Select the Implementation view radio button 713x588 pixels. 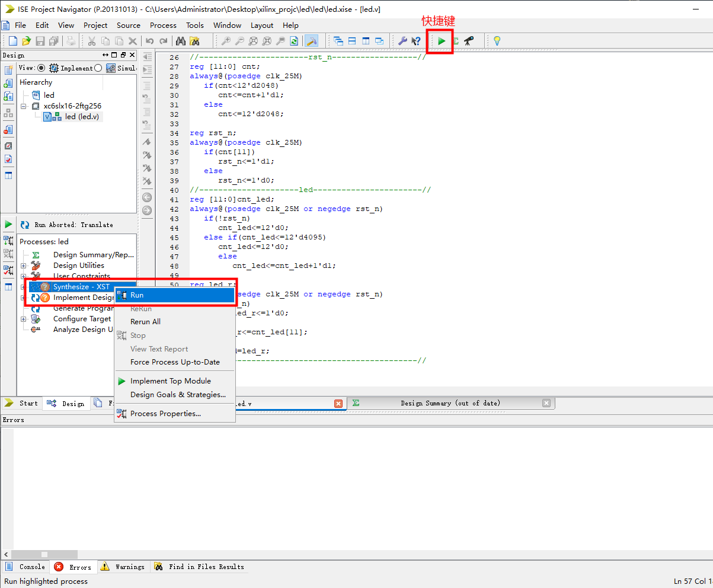click(x=41, y=68)
